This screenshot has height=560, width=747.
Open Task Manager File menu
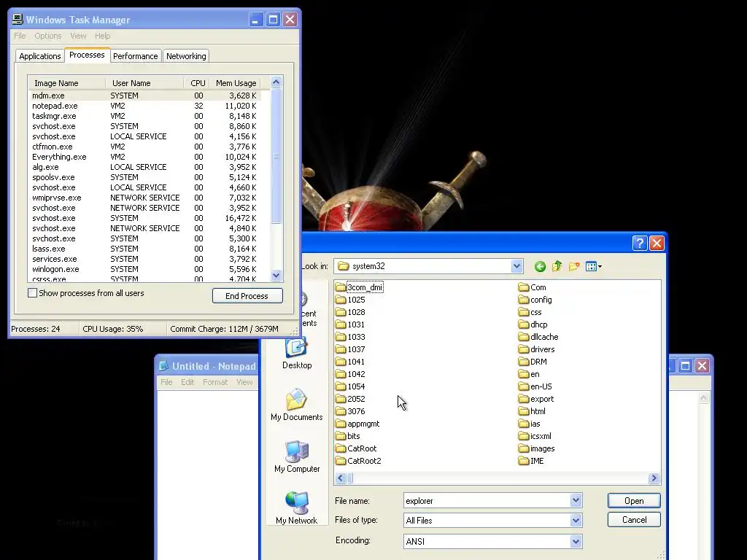pyautogui.click(x=20, y=36)
